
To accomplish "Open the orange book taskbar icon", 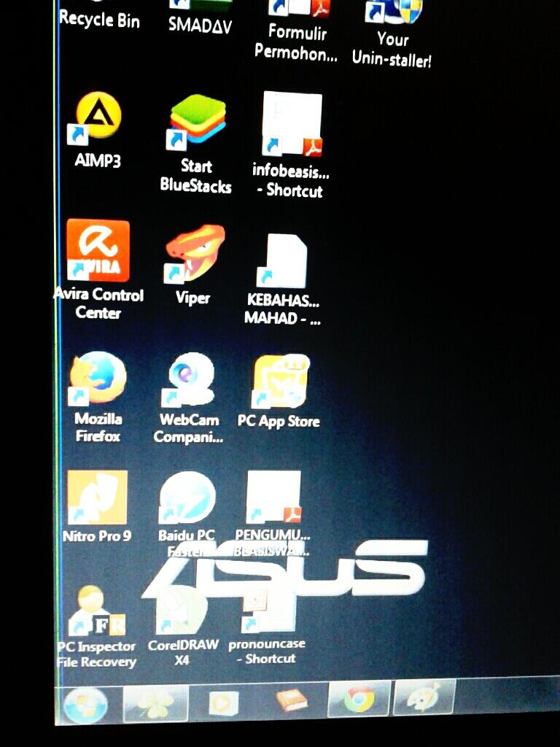I will 292,700.
